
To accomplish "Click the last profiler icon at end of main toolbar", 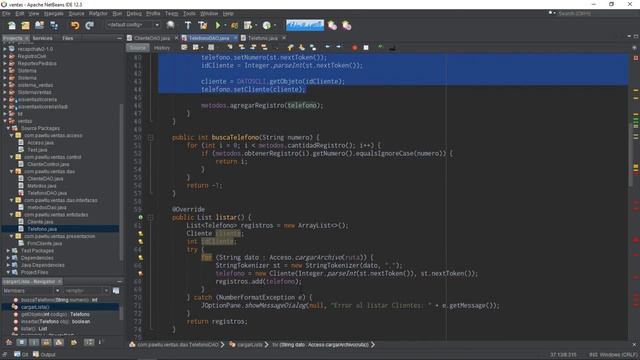I will [x=347, y=25].
